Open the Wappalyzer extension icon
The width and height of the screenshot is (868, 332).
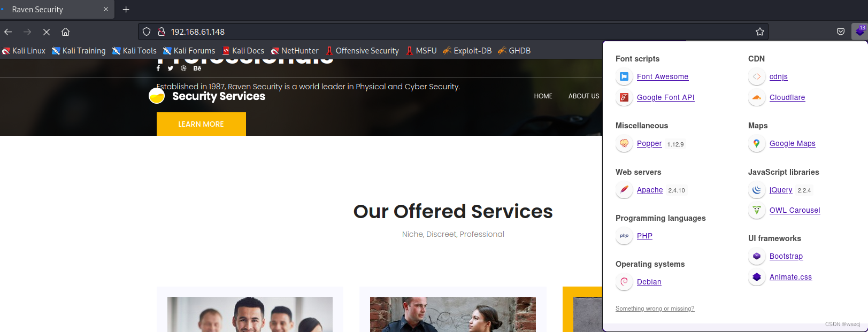tap(859, 32)
